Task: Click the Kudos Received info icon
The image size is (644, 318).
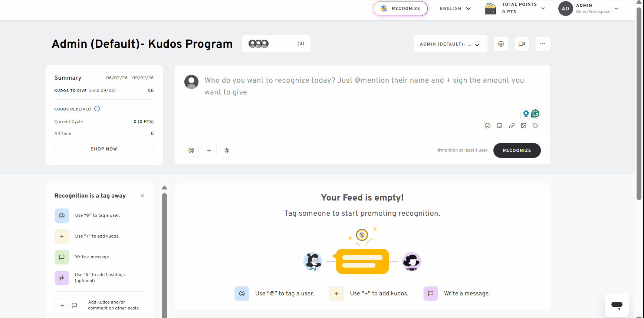Action: [x=97, y=109]
